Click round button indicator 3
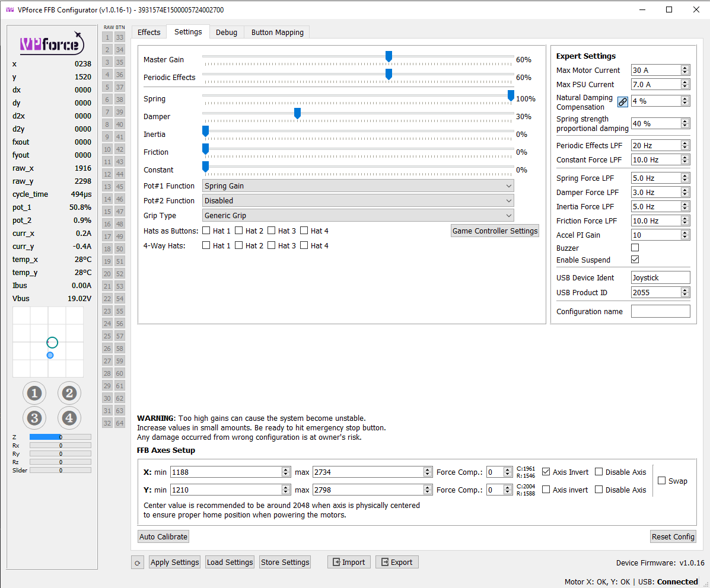This screenshot has height=588, width=710. click(x=34, y=418)
